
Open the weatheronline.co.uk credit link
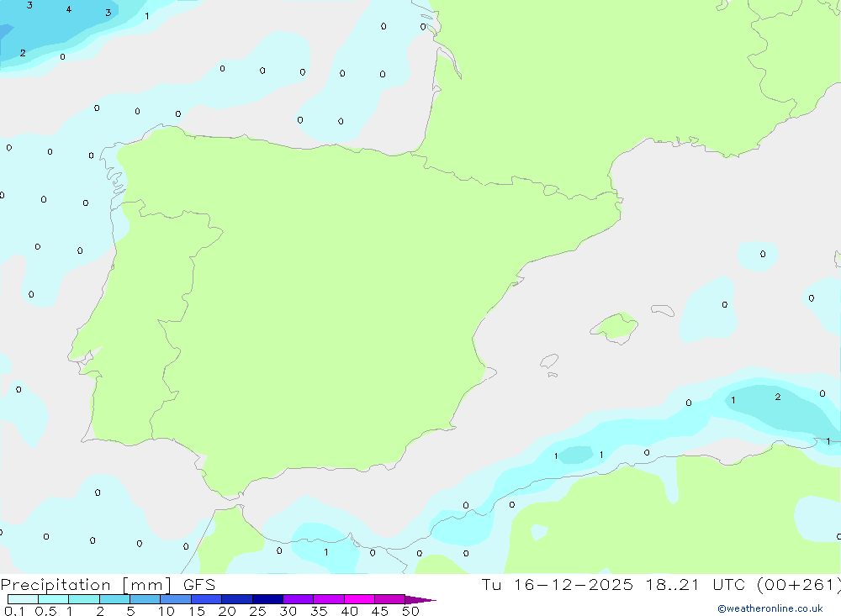(770, 608)
